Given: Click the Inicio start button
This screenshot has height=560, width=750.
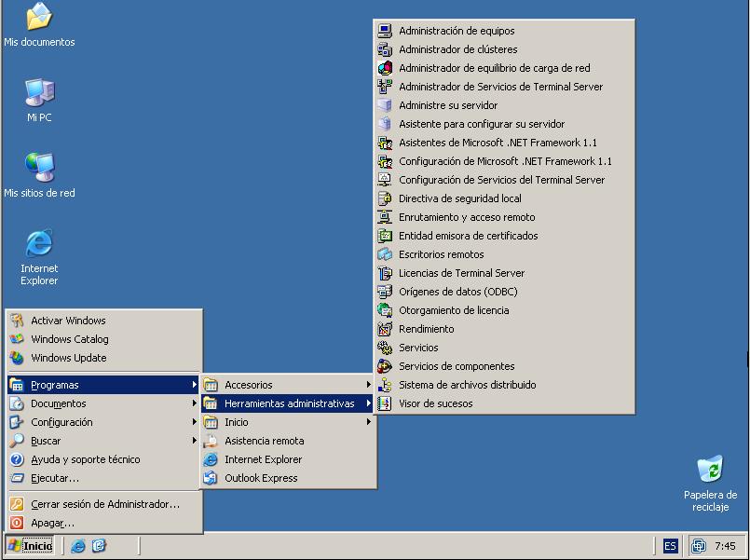Looking at the screenshot, I should click(x=30, y=546).
